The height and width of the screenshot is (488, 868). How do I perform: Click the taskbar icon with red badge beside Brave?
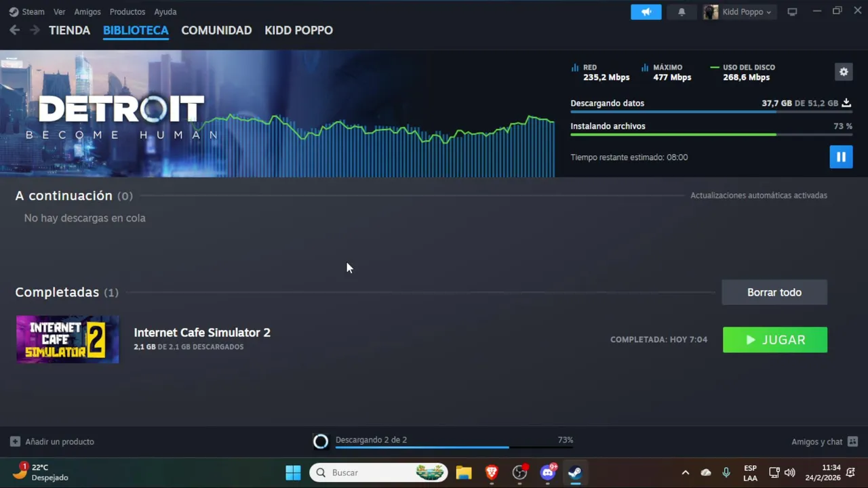[x=520, y=472]
